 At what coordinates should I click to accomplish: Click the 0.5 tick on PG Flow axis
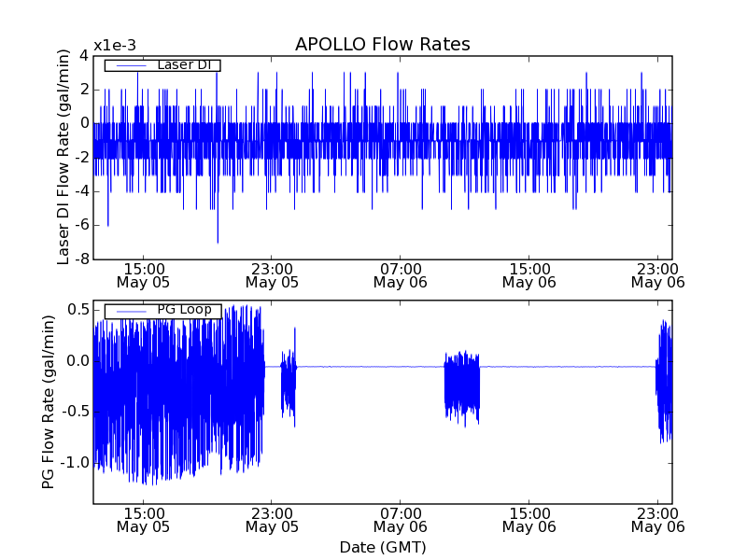pyautogui.click(x=78, y=310)
